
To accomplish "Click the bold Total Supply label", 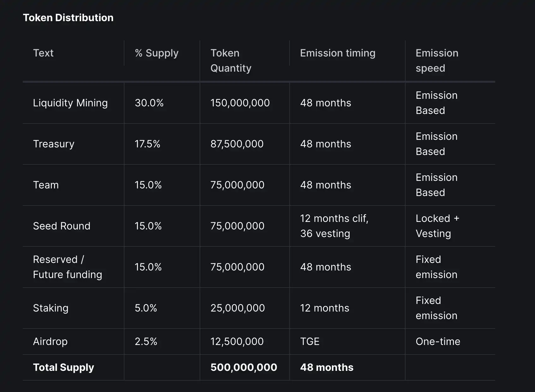I will click(x=63, y=367).
